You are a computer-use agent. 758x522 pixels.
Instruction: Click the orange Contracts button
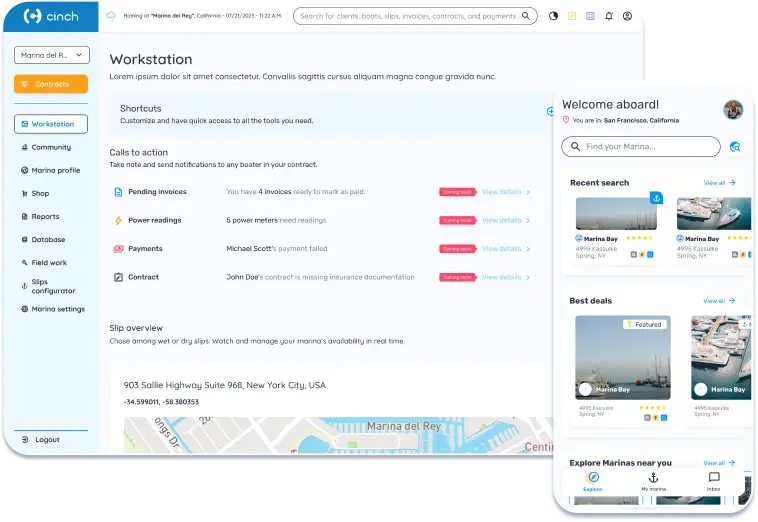pyautogui.click(x=51, y=84)
